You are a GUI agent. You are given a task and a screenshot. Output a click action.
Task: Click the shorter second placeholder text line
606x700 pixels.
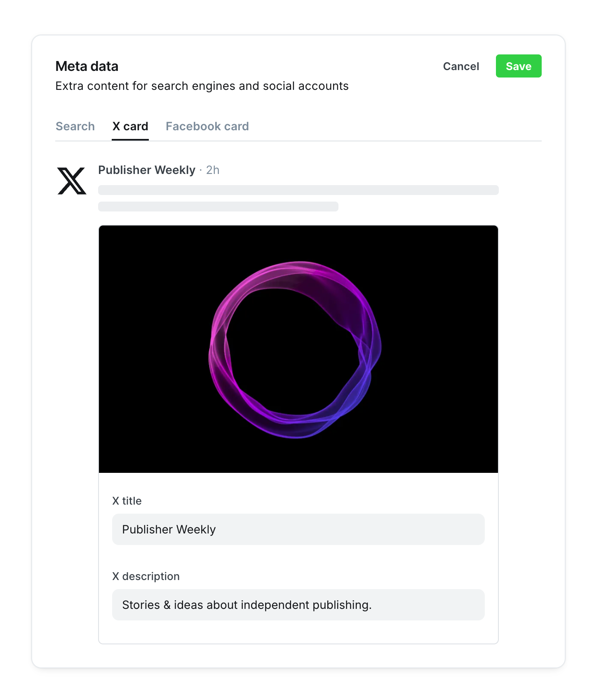218,207
